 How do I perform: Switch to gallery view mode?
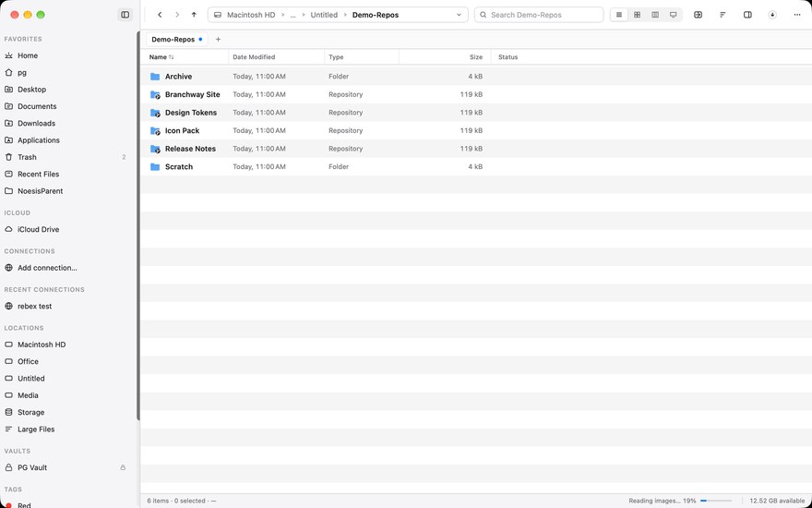click(x=674, y=15)
